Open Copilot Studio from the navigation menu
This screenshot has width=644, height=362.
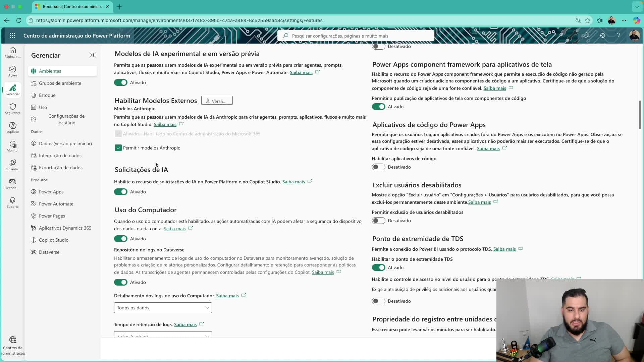54,240
